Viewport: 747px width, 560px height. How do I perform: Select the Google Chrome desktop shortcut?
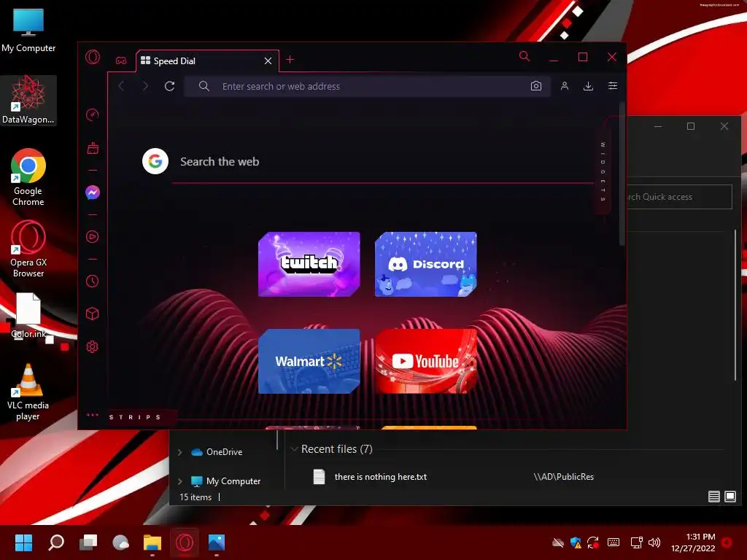pyautogui.click(x=28, y=177)
